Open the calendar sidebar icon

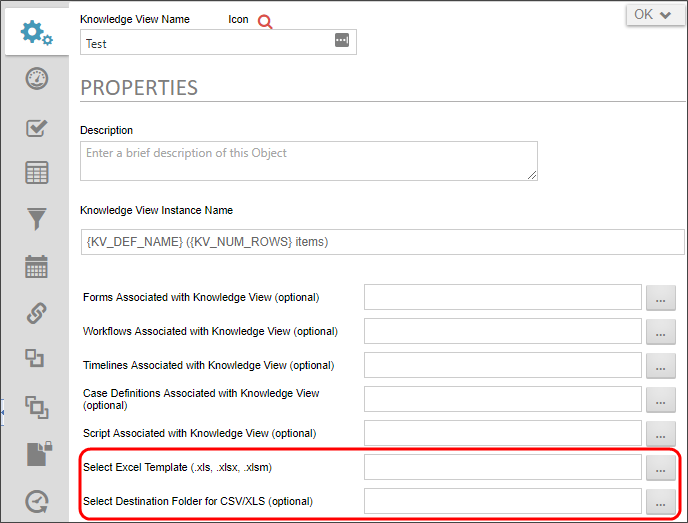coord(37,266)
